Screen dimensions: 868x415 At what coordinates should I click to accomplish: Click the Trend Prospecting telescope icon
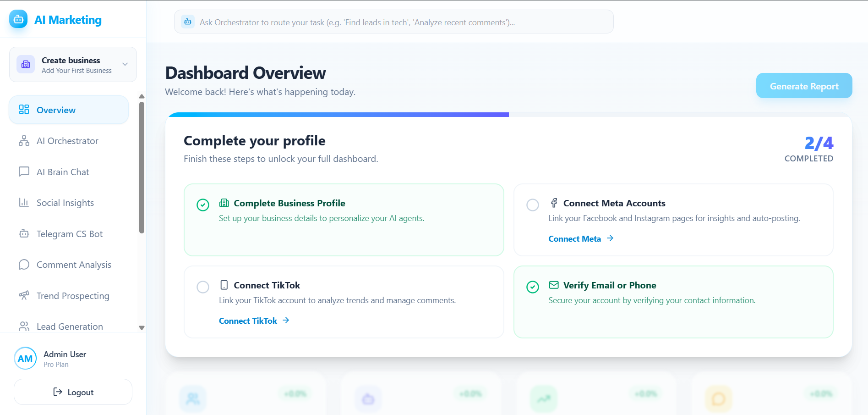(24, 295)
